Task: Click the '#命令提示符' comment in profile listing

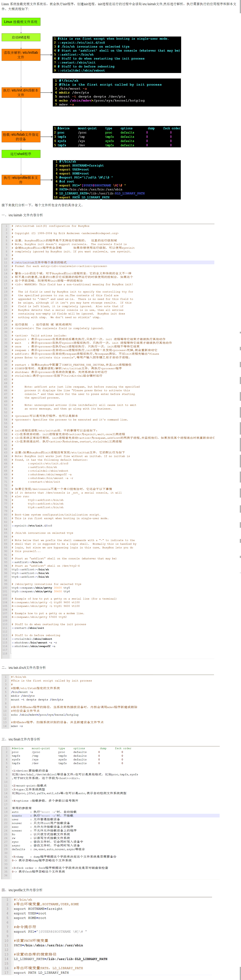Action: point(25,927)
